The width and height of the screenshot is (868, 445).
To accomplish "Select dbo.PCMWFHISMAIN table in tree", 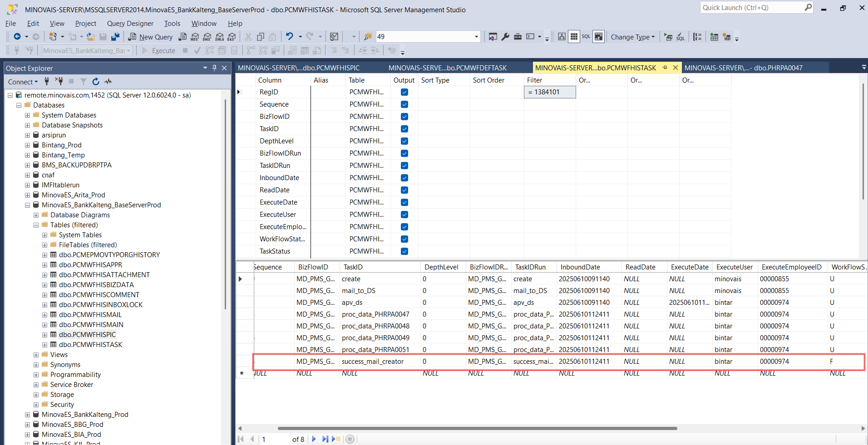I will pyautogui.click(x=91, y=325).
